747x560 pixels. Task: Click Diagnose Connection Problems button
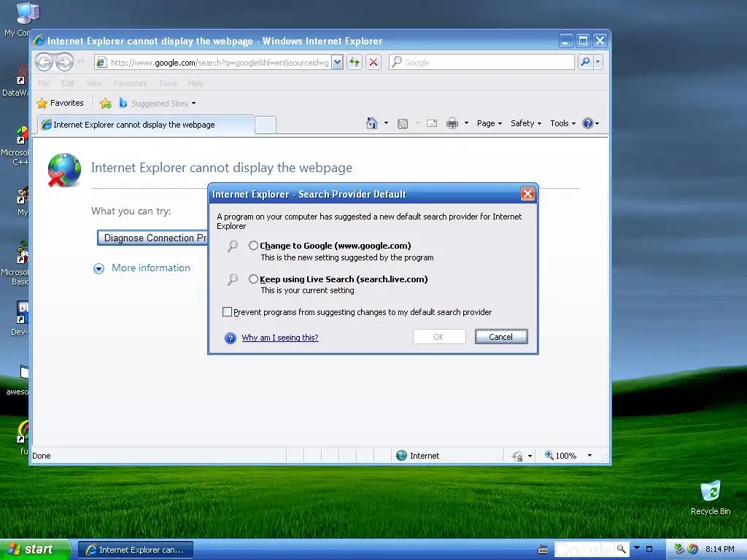click(152, 238)
